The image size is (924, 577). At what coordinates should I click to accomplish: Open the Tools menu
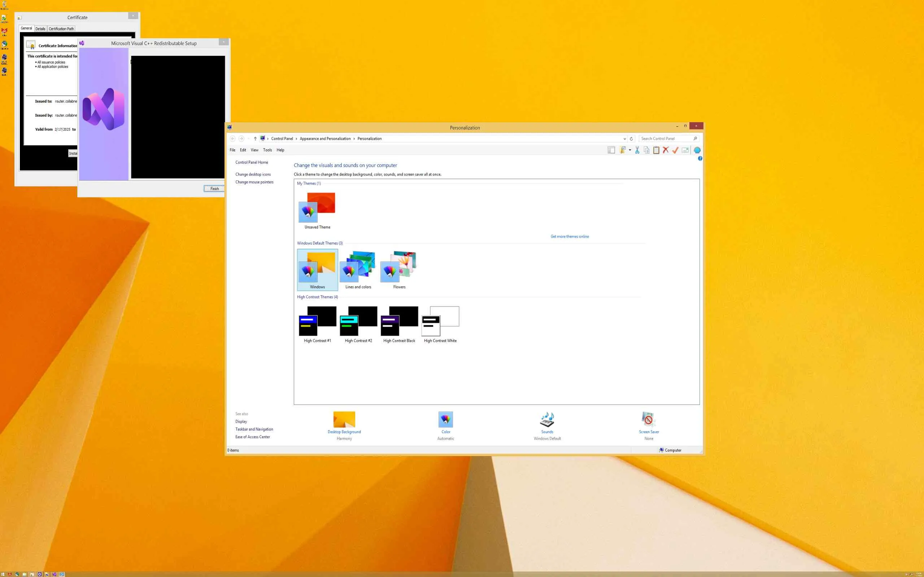[x=267, y=150]
